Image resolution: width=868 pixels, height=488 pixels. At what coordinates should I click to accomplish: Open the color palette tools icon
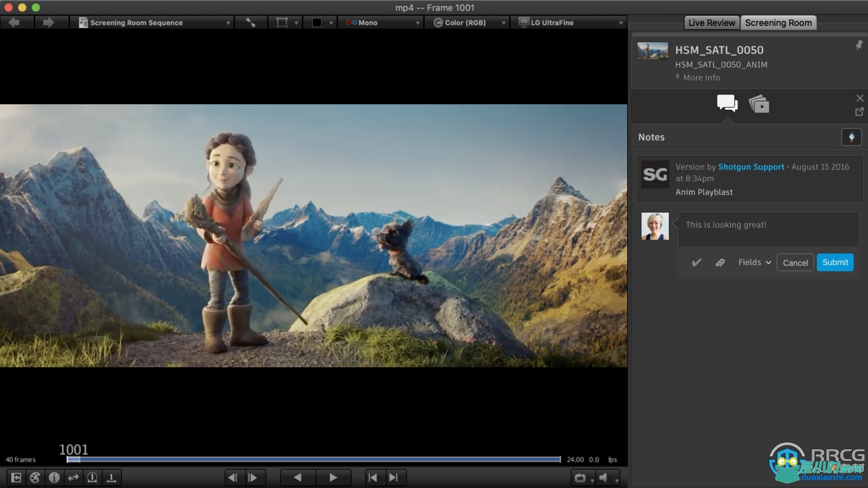[x=35, y=477]
